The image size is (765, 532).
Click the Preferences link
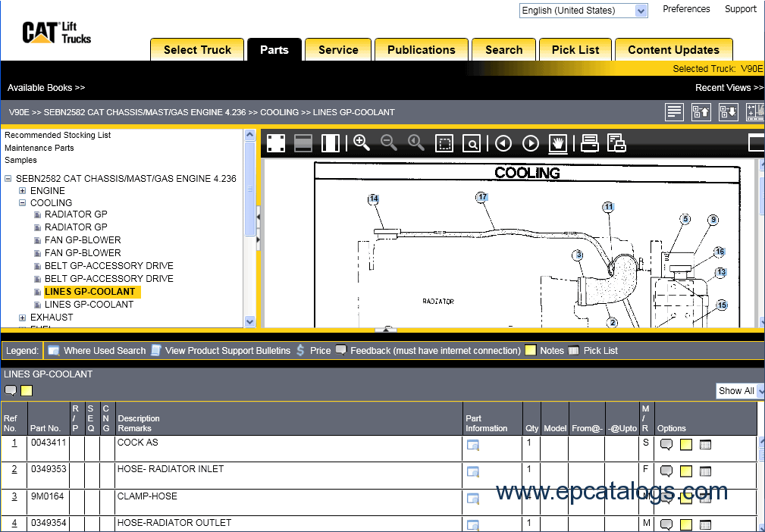point(686,9)
